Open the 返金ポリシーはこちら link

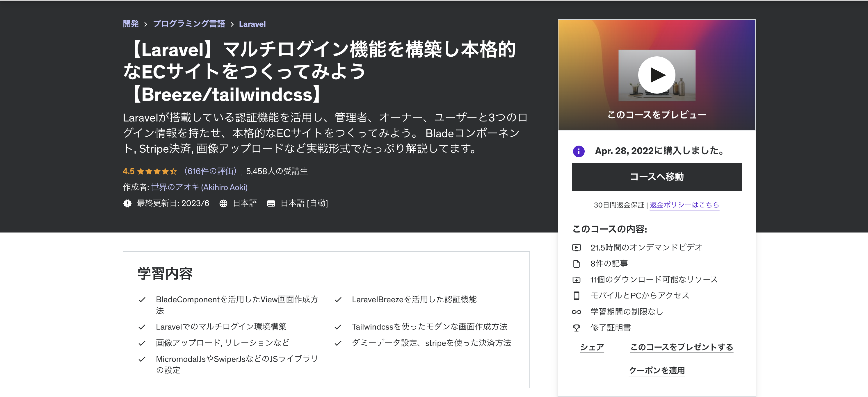pos(684,205)
